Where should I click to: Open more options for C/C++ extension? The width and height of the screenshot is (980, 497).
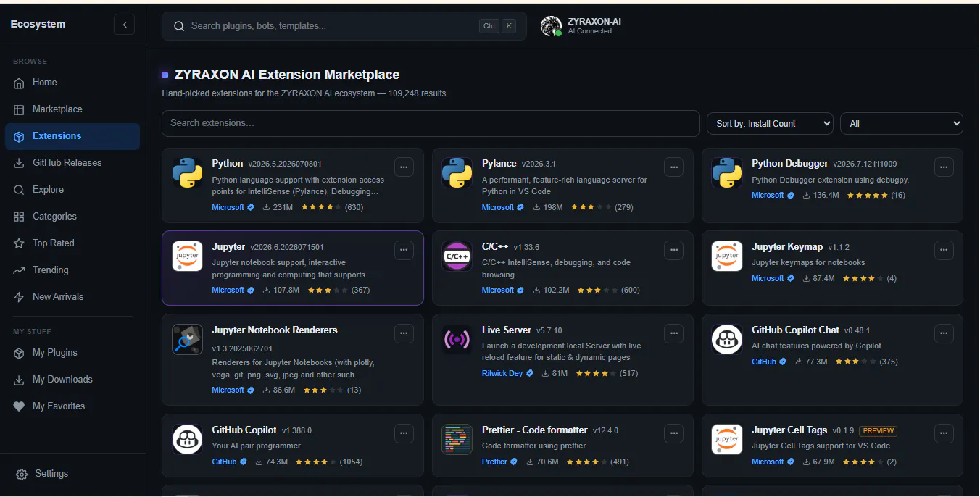pos(673,250)
